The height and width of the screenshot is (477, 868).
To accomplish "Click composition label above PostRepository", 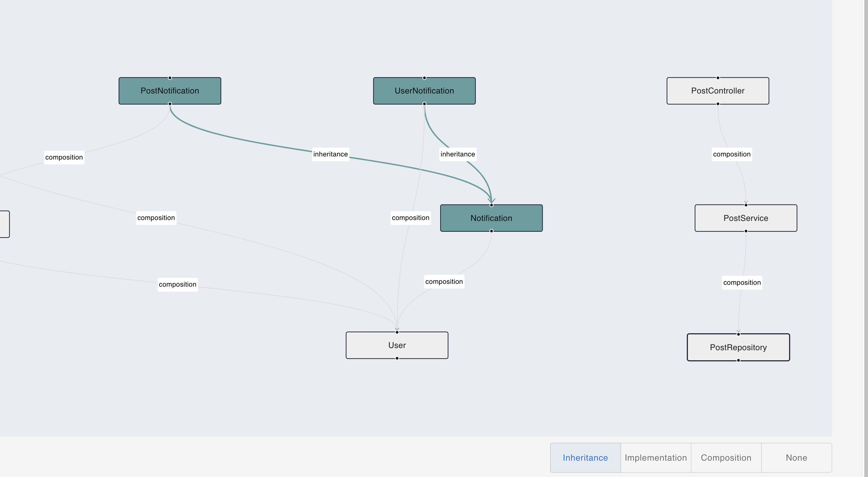I will (742, 283).
